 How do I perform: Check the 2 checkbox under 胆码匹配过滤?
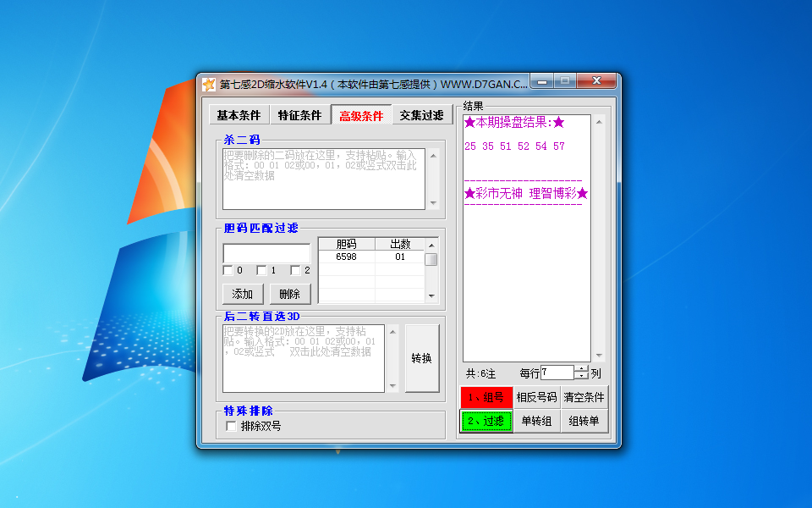tap(295, 270)
